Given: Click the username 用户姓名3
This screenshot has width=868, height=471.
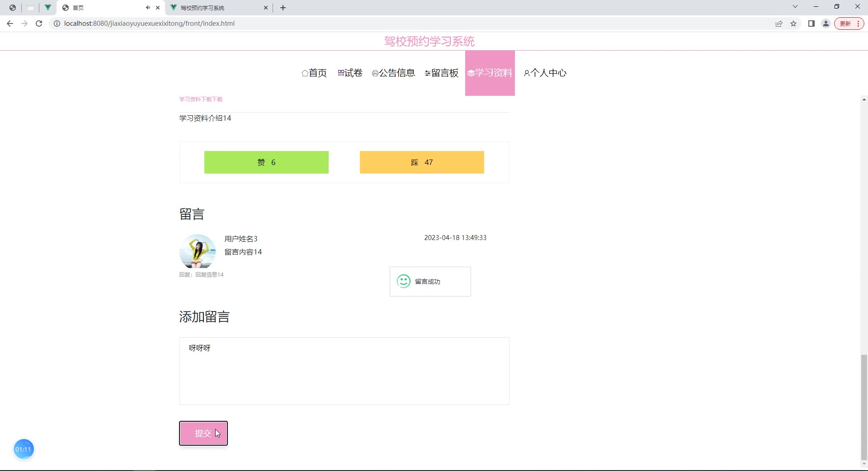Looking at the screenshot, I should tap(241, 239).
